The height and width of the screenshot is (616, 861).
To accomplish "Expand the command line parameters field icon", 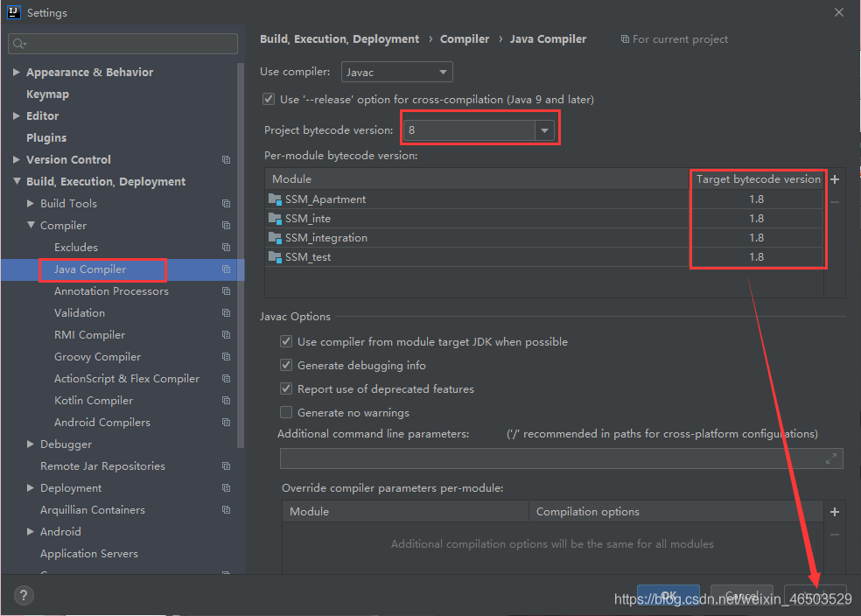I will (x=831, y=458).
